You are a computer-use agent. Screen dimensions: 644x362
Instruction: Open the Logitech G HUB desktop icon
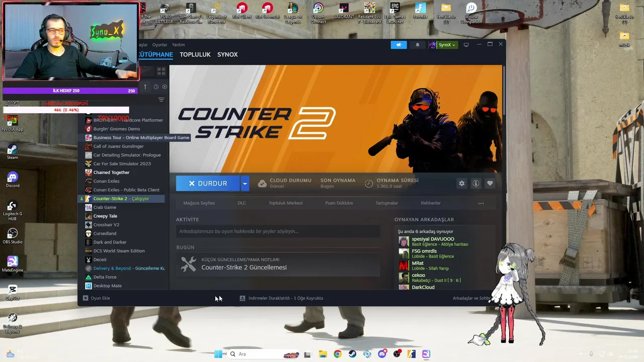tap(13, 210)
